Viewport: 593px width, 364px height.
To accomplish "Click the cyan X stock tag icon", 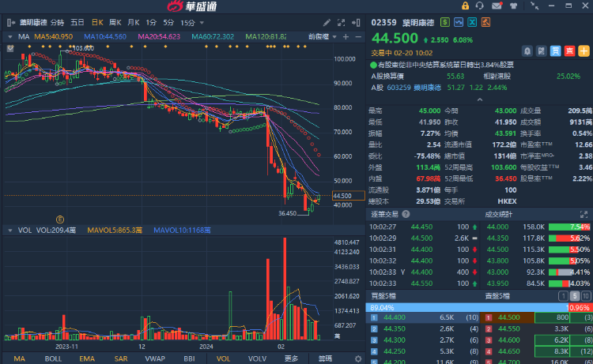I will 472,22.
